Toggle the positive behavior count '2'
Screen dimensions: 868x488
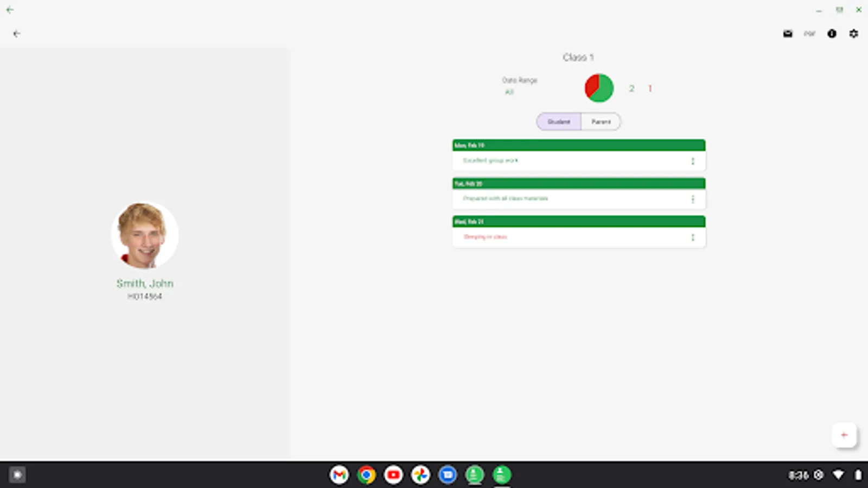point(631,88)
